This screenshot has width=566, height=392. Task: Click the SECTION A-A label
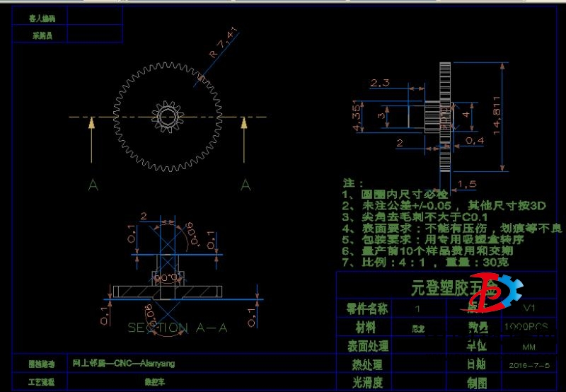coord(177,328)
